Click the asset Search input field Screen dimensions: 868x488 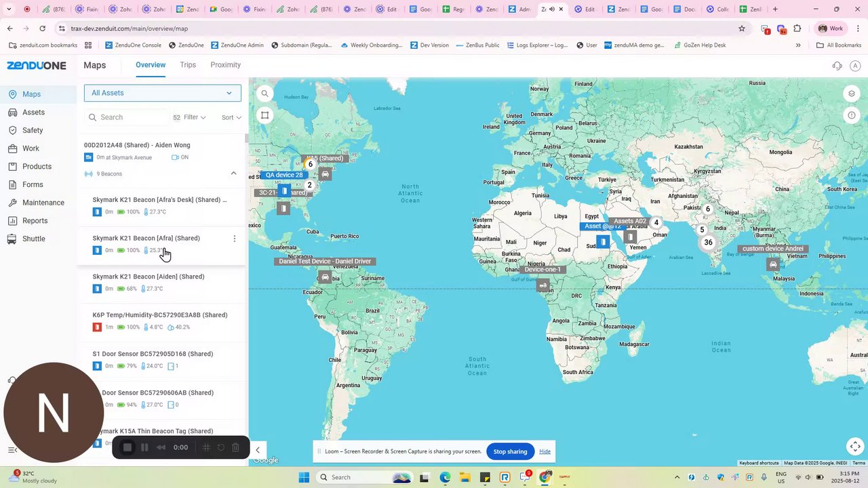(x=127, y=117)
